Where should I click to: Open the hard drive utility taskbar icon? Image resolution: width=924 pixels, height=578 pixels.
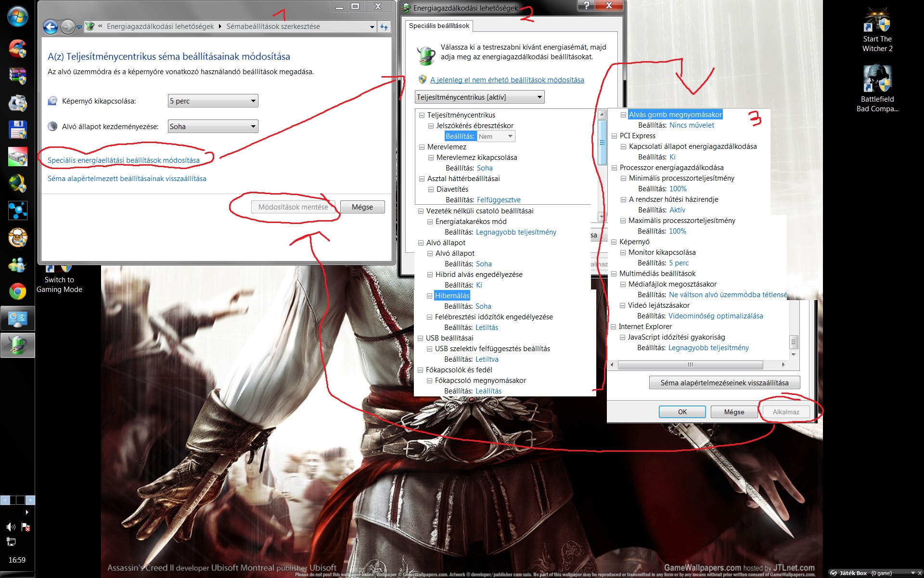pyautogui.click(x=18, y=157)
